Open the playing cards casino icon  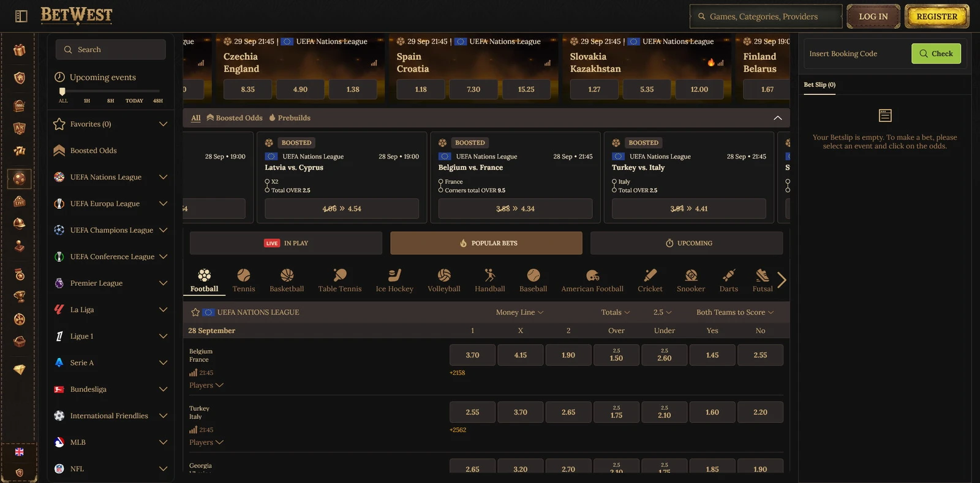point(20,128)
